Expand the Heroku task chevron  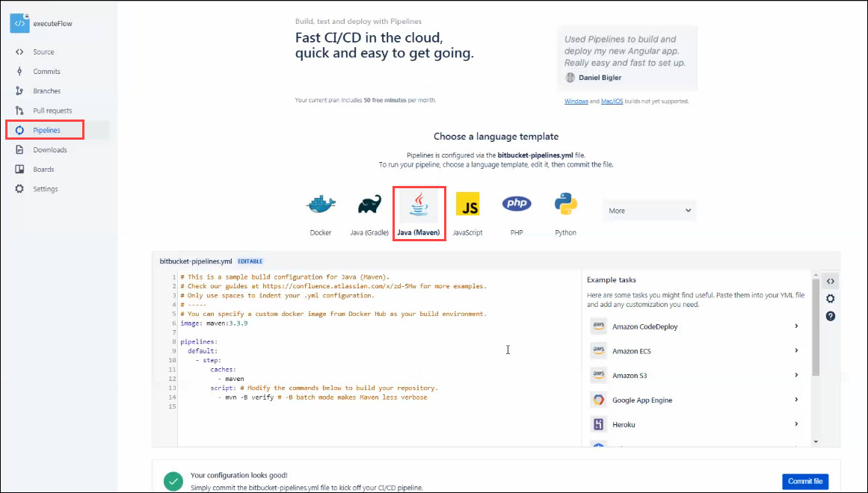[x=796, y=424]
